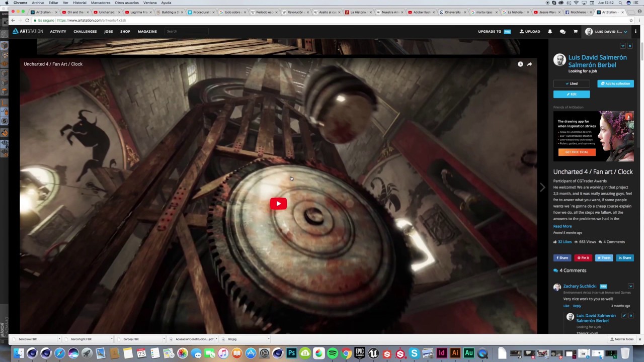Switch to the Adobe Illustrator browser tab
This screenshot has height=362, width=644.
(421, 12)
